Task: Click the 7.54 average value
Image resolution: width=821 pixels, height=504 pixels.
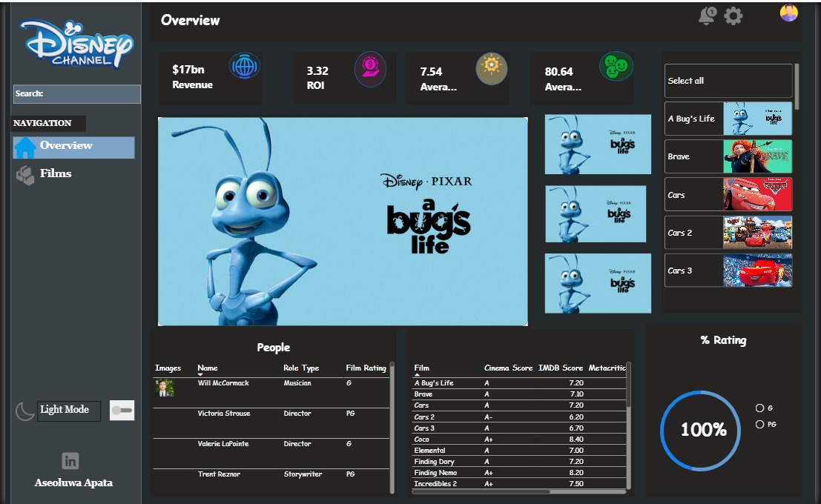Action: (x=431, y=72)
